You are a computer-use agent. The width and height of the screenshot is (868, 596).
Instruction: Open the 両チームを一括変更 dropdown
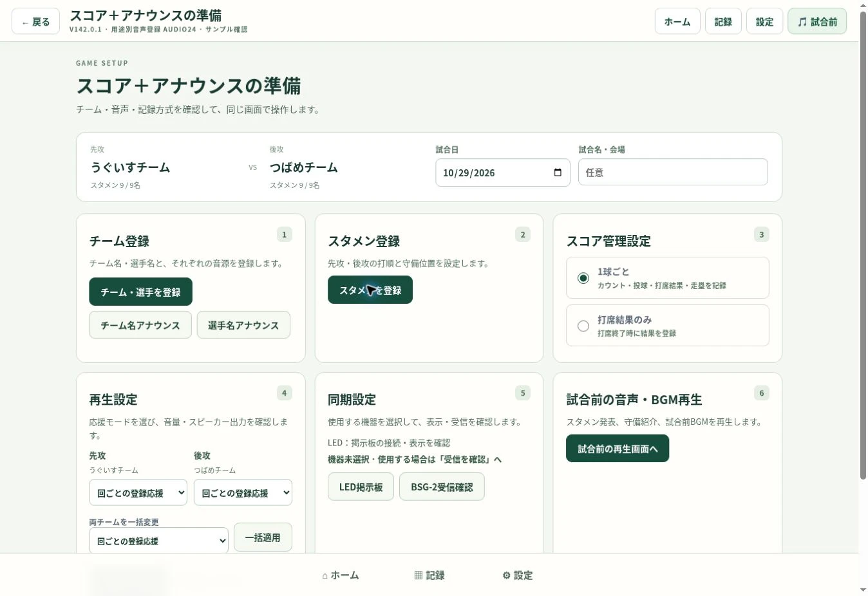pos(158,541)
